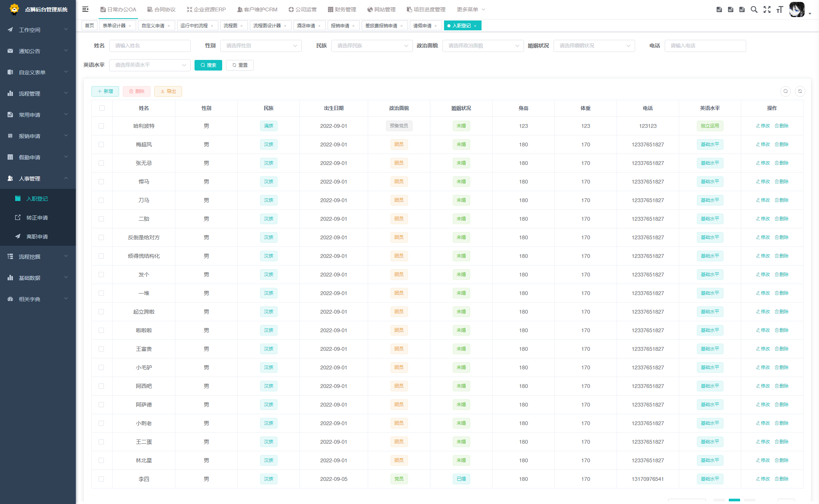Expand the 流程管理 sidebar menu
Screen dimensions: 819x504
tap(37, 94)
